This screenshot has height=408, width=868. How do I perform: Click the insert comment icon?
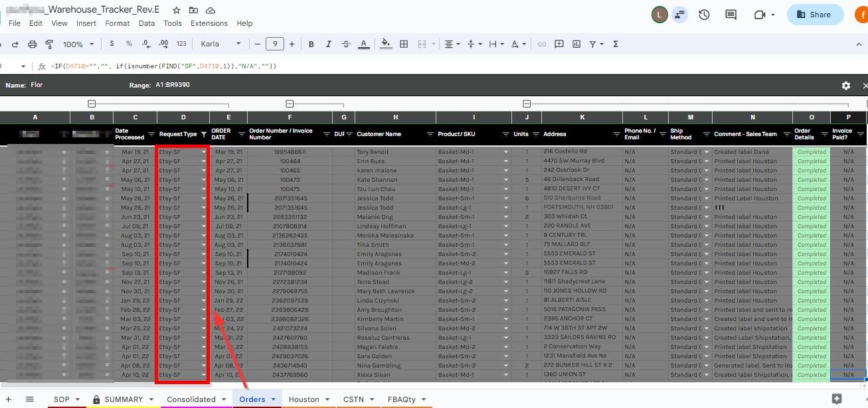point(559,44)
